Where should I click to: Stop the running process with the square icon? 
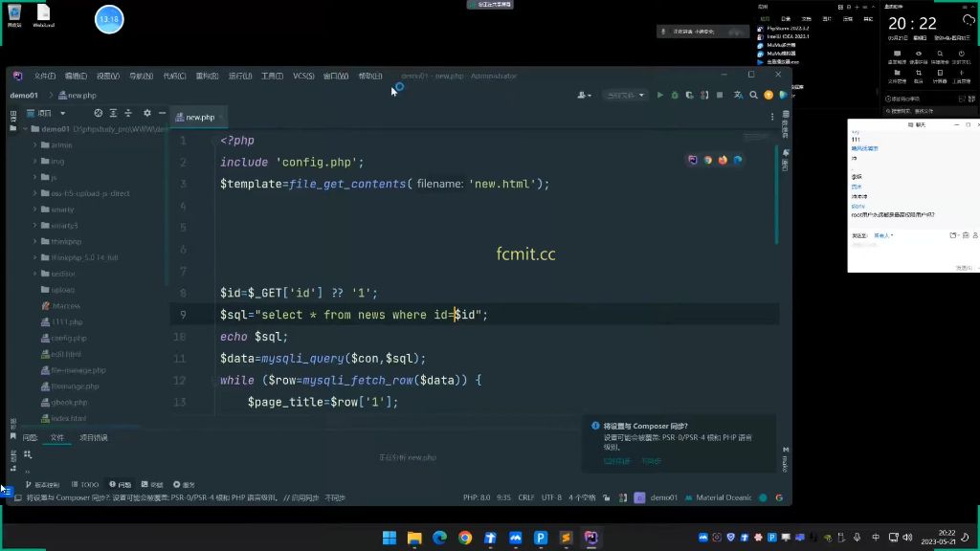(x=720, y=95)
